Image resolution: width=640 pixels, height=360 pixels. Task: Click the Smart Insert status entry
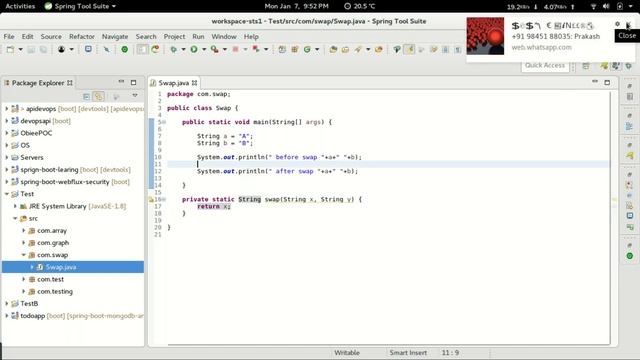[x=408, y=353]
